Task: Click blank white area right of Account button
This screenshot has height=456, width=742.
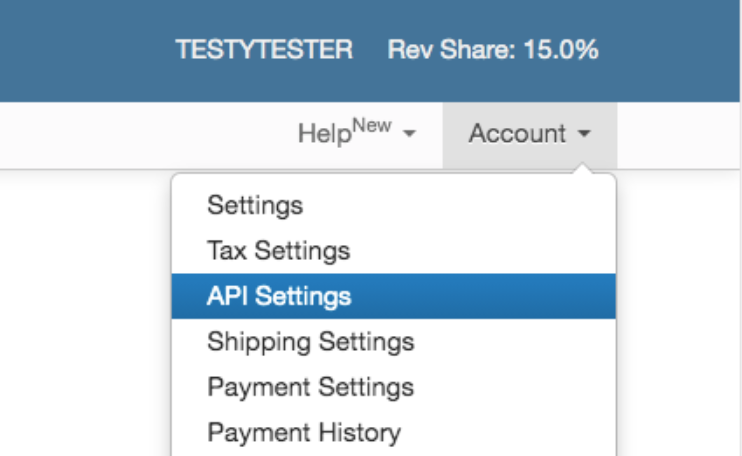Action: point(680,134)
